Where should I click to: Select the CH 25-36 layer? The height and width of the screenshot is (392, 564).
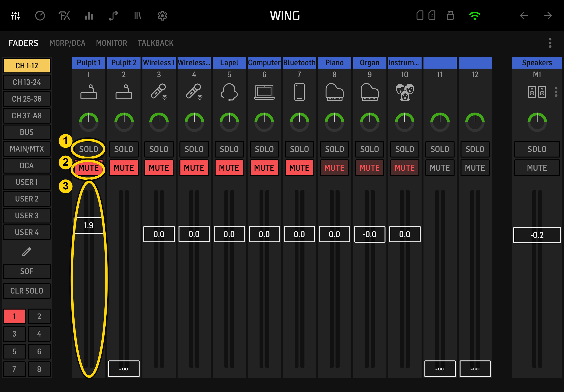(x=27, y=99)
